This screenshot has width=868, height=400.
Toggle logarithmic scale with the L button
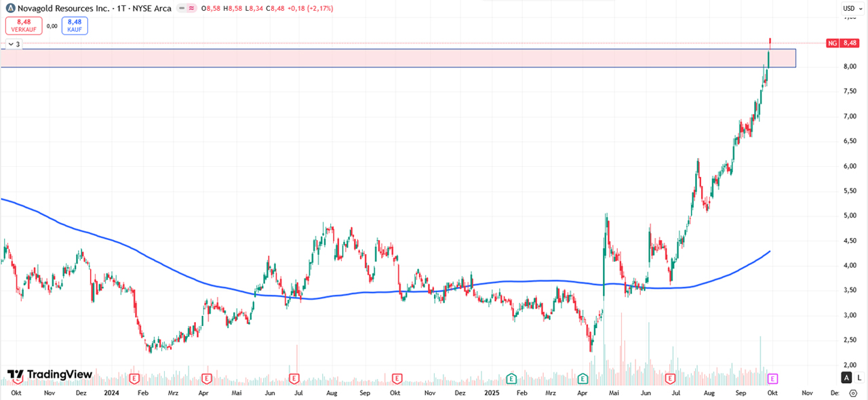click(859, 378)
